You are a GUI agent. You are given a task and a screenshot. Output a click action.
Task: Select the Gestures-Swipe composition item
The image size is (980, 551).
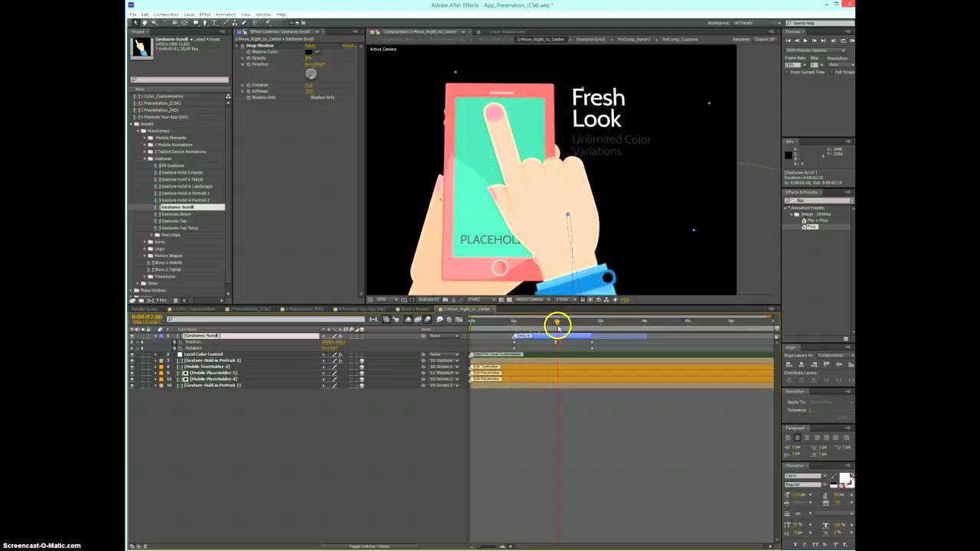175,214
